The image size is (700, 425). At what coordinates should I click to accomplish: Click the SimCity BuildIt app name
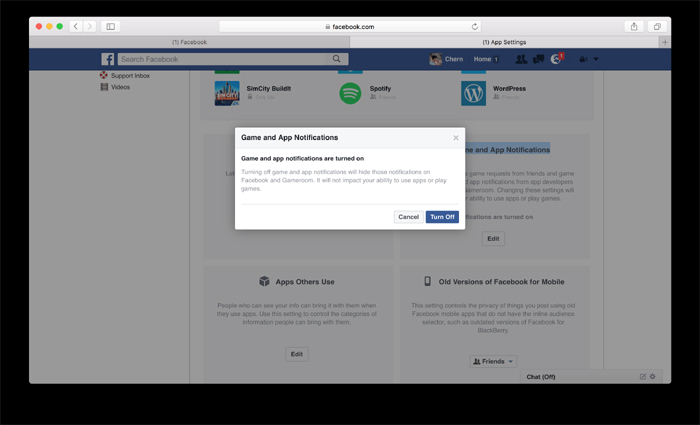tap(269, 88)
